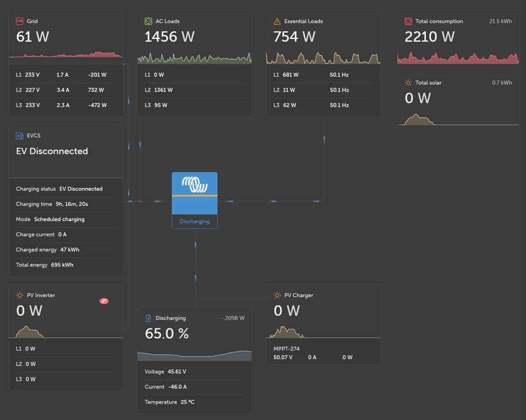Click the AC Loads green history graph
526x420 pixels.
click(x=195, y=58)
